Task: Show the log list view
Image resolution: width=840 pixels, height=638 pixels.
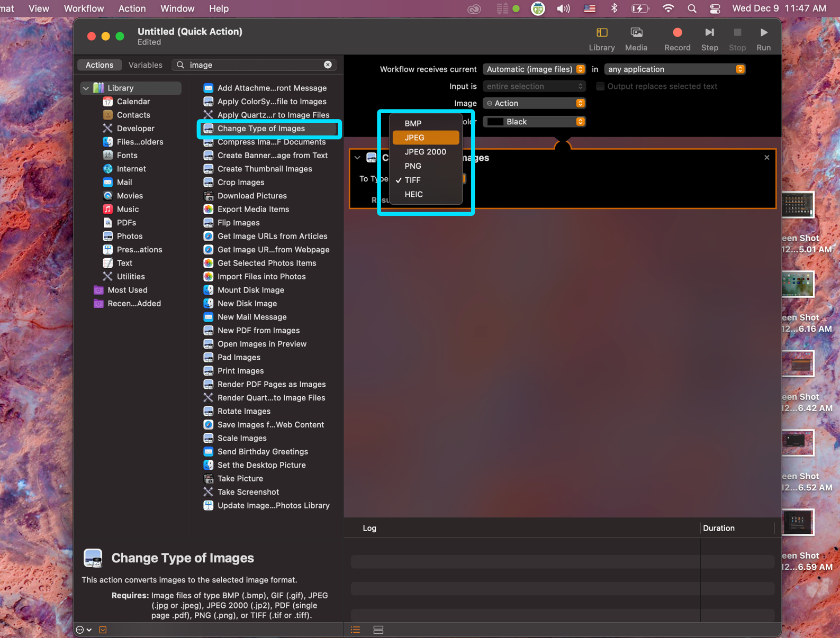Action: [x=355, y=630]
